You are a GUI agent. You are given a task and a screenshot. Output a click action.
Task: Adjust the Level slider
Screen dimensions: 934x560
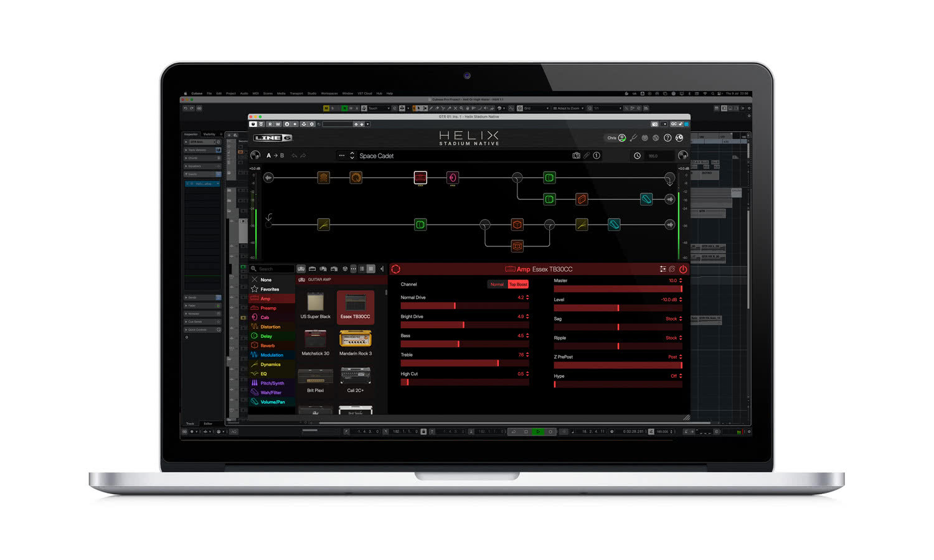pos(618,308)
